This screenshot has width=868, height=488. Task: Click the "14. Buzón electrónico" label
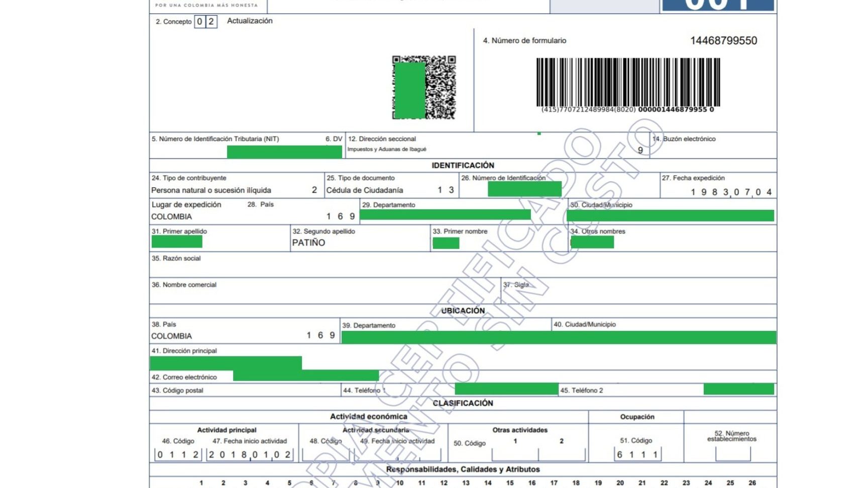[x=684, y=139]
